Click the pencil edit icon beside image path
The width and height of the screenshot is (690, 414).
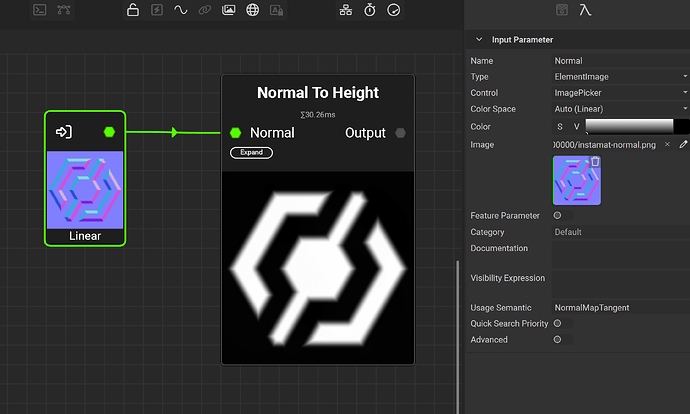[683, 144]
